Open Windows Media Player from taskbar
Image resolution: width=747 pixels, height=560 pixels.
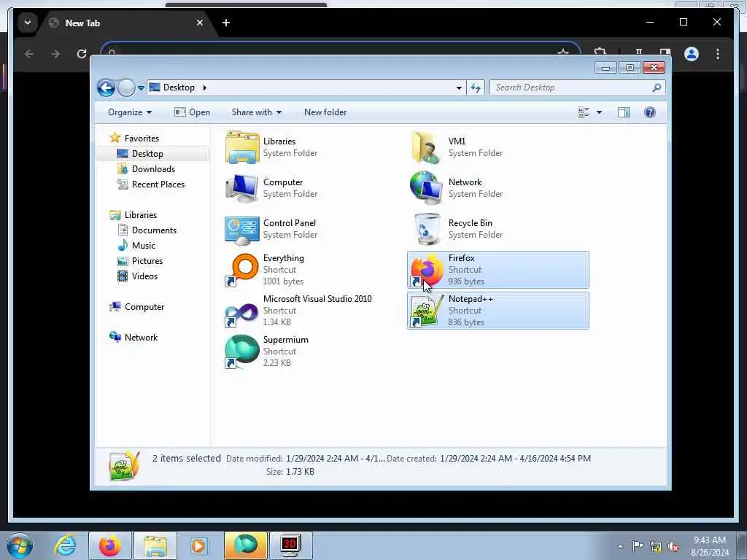(198, 545)
